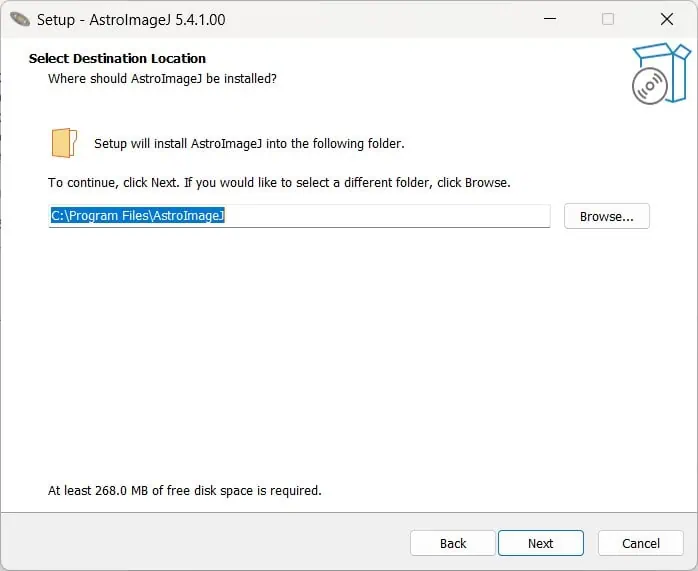Screen dimensions: 698x571
Task: Click the AstroImageJ icon in title bar
Action: pos(20,19)
